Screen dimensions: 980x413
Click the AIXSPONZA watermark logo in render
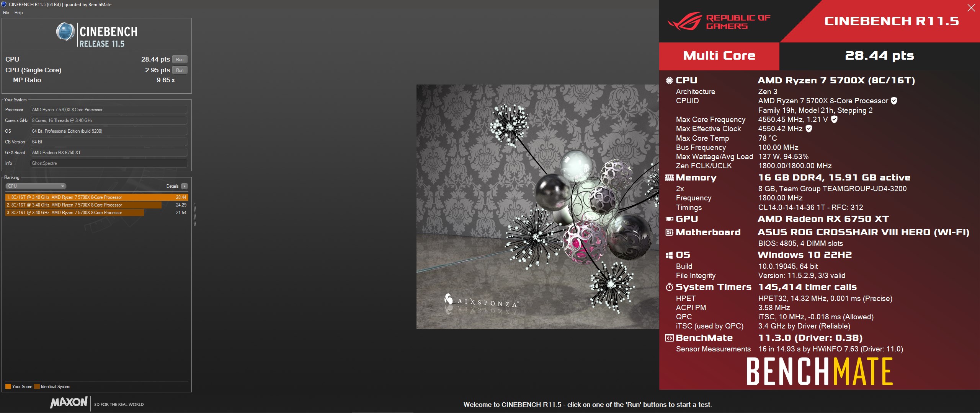pyautogui.click(x=482, y=302)
